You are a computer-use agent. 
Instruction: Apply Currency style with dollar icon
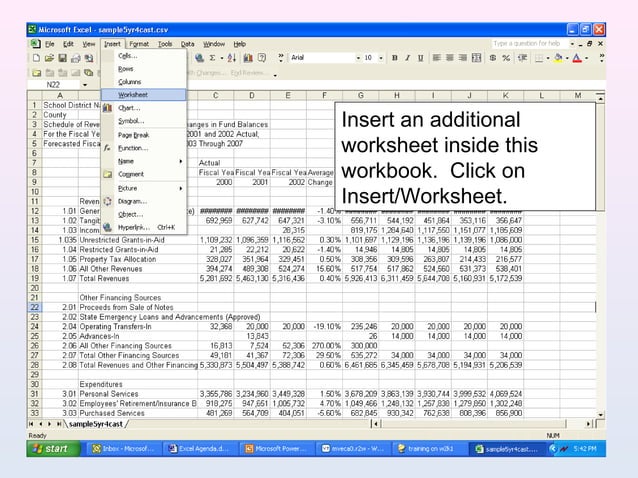tap(493, 58)
